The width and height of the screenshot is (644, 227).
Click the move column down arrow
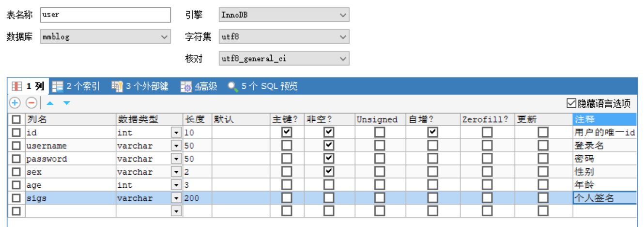66,103
